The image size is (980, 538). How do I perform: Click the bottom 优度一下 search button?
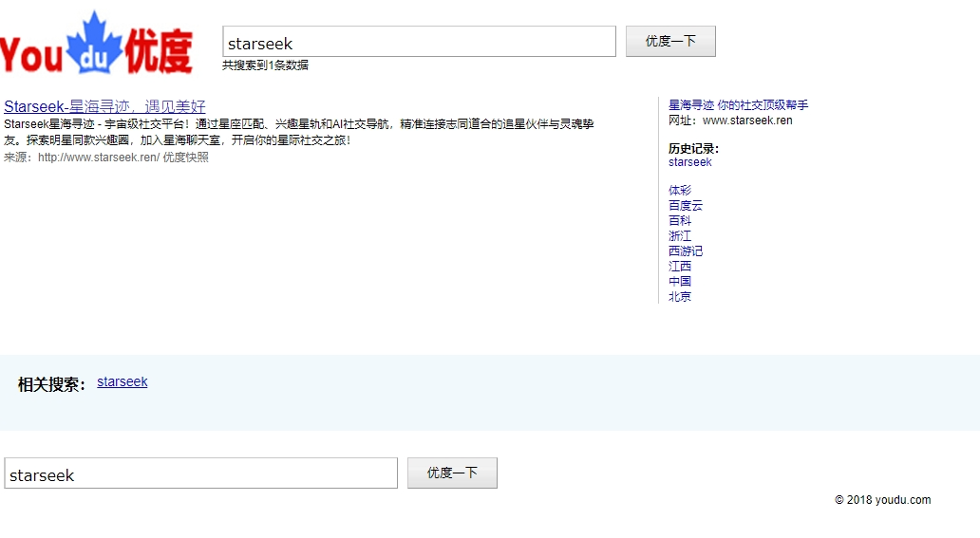(x=453, y=473)
